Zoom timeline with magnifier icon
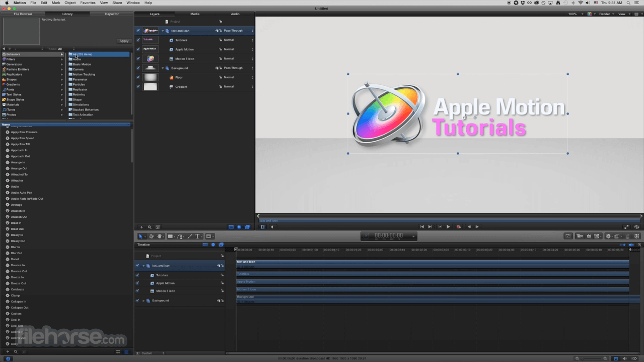 [x=639, y=245]
